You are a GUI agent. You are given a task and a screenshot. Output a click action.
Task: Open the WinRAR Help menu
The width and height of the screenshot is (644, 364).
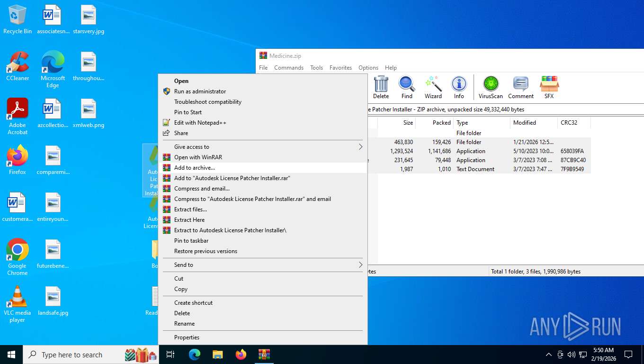[391, 68]
